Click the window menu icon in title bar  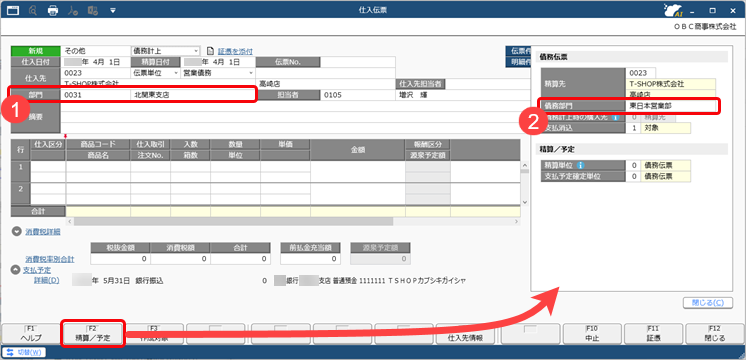pyautogui.click(x=13, y=10)
